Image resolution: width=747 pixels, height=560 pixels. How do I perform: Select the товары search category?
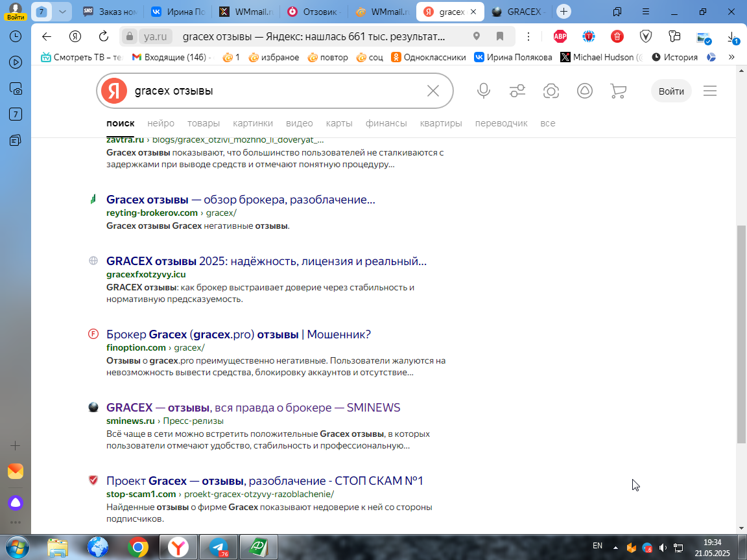(204, 123)
